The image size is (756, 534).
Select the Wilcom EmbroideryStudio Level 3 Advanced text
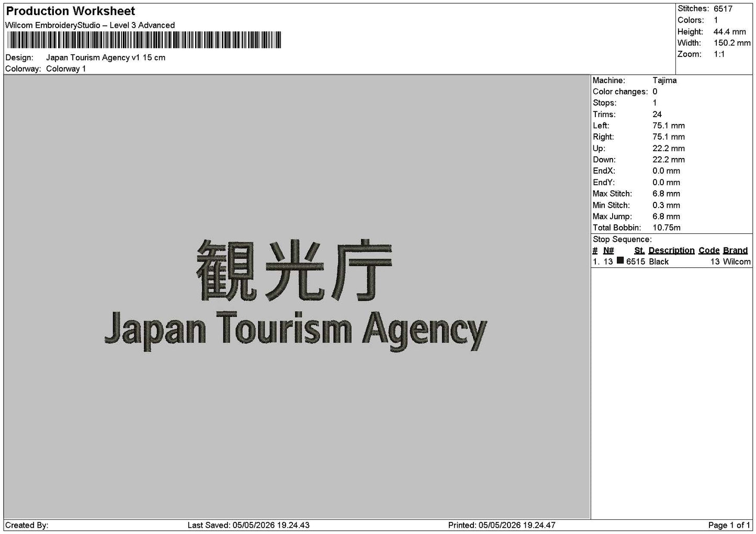[90, 25]
